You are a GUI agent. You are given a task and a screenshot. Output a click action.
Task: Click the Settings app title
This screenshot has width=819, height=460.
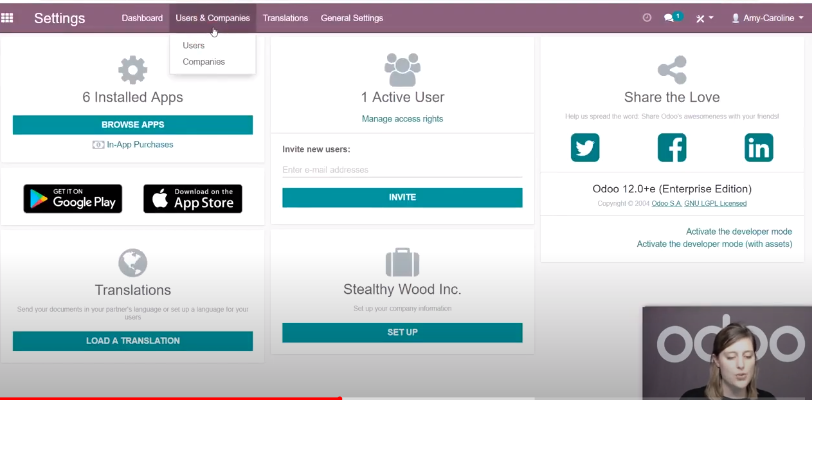point(60,18)
